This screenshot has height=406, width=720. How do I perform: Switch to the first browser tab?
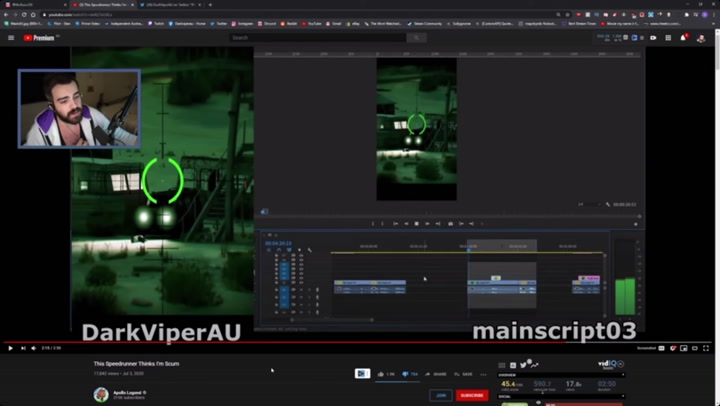36,5
